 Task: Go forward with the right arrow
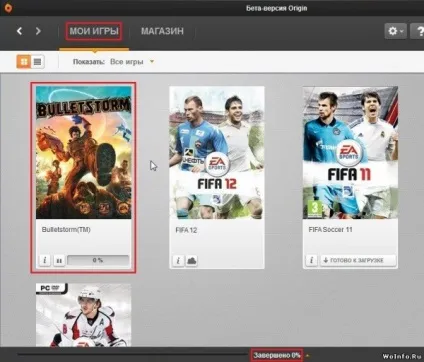click(x=38, y=31)
